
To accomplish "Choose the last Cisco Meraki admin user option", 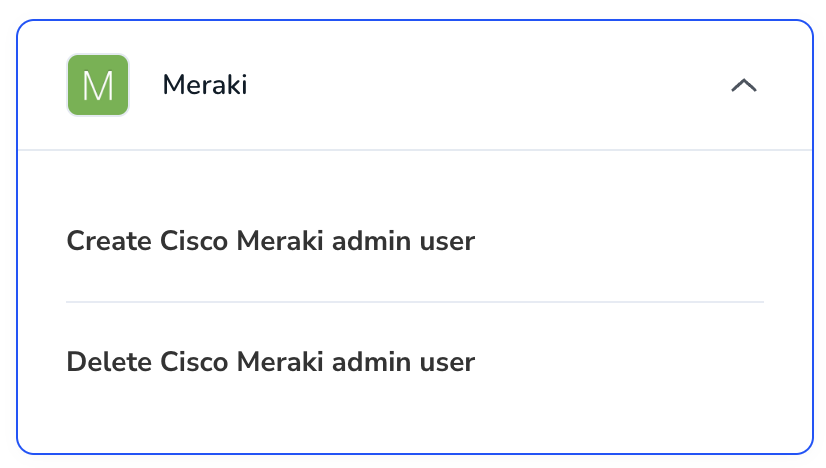I will 271,362.
